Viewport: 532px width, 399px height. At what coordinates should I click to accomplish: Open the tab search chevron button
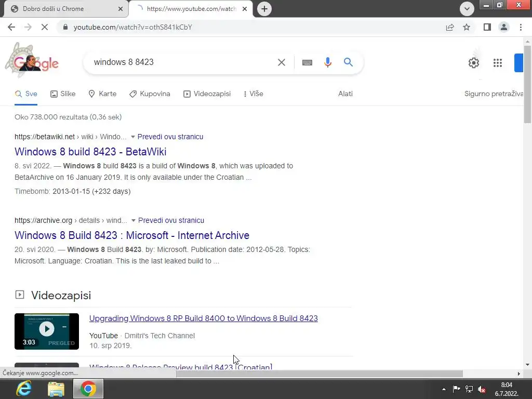tap(467, 9)
